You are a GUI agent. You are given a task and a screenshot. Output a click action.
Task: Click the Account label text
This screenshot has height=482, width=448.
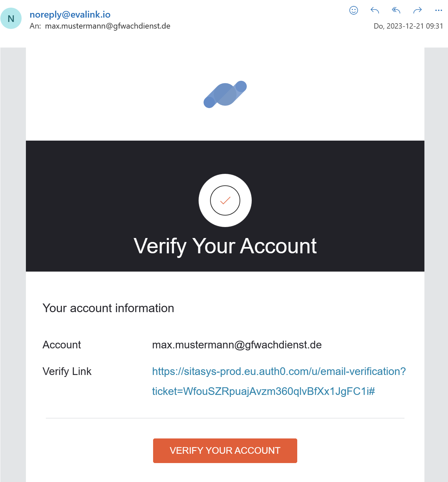coord(62,345)
